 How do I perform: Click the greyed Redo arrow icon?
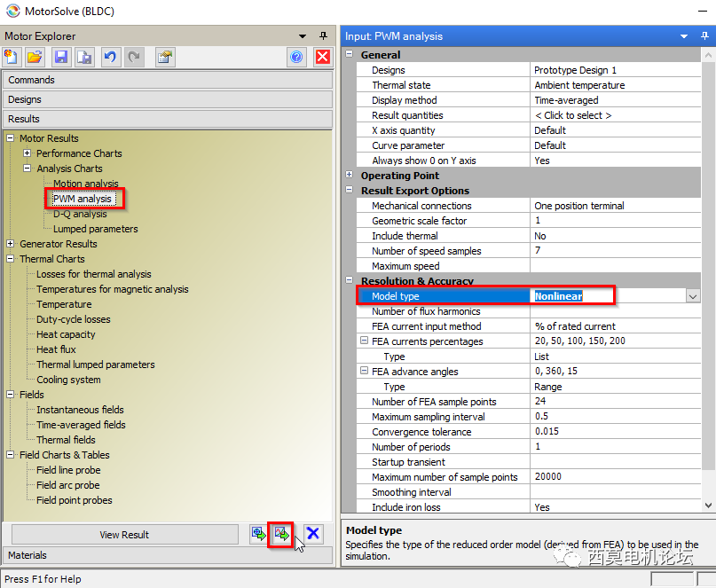coord(134,57)
